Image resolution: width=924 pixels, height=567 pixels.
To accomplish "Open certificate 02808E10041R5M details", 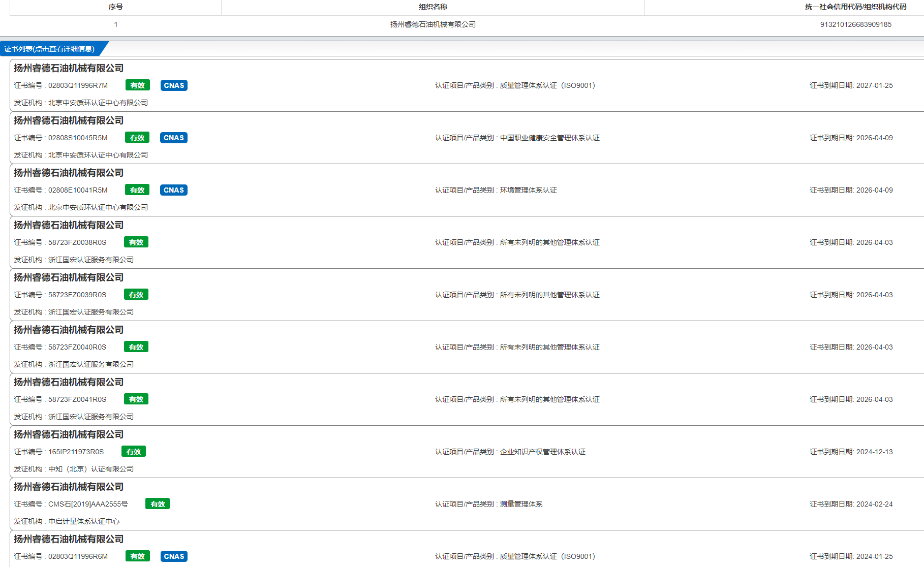I will click(x=467, y=190).
